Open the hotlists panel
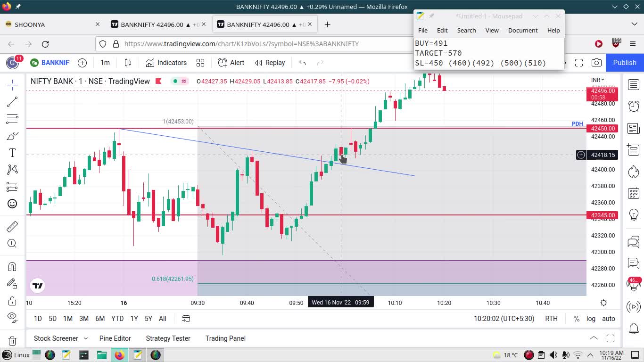The width and height of the screenshot is (644, 362). tap(634, 172)
